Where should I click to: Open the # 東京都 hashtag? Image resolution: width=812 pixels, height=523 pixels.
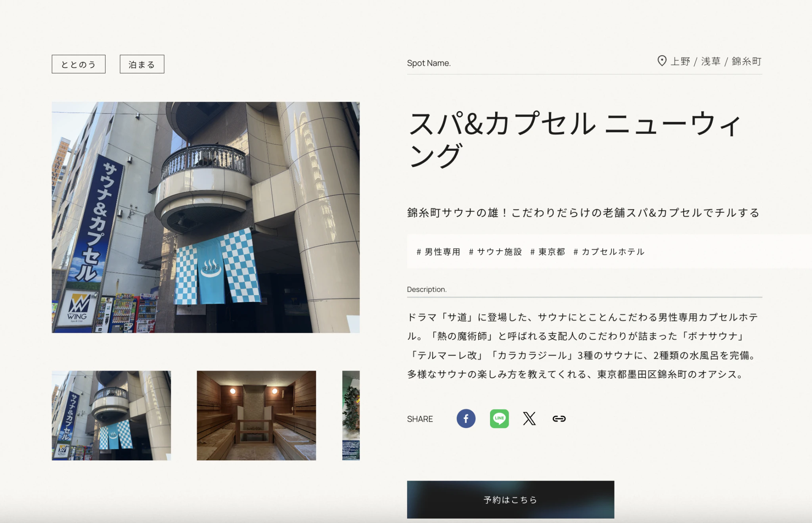click(548, 252)
